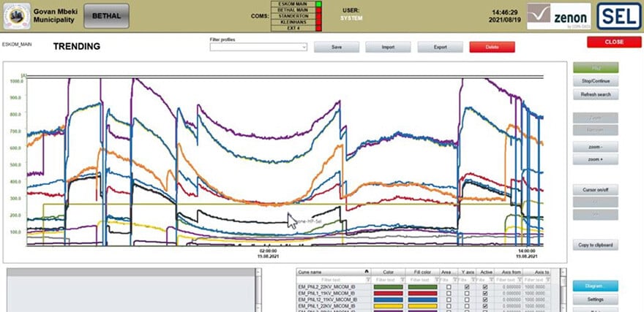Toggle Y axis checkbox for EM_PNL2_22KV_MICOM_IB
644x312 pixels.
(x=467, y=287)
